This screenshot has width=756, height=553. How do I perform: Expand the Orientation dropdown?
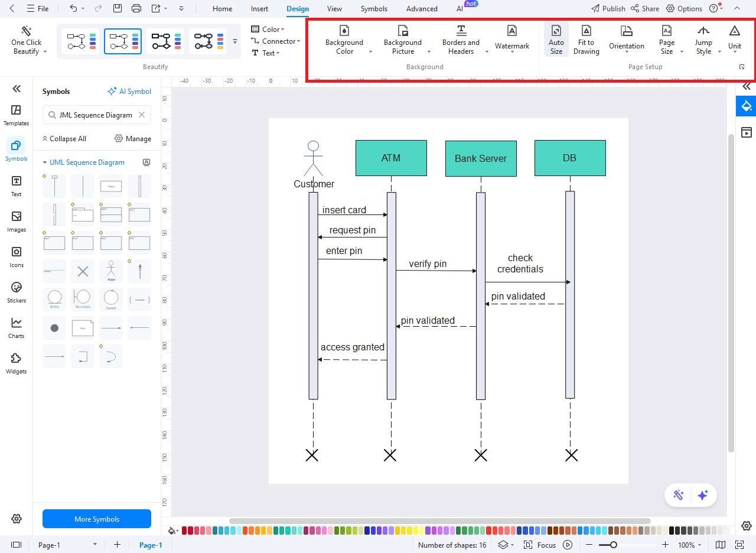[x=627, y=40]
